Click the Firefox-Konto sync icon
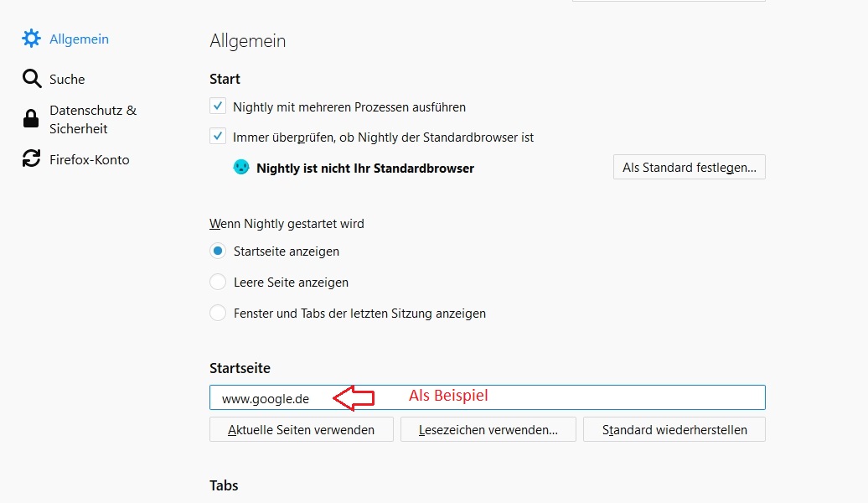 click(31, 159)
